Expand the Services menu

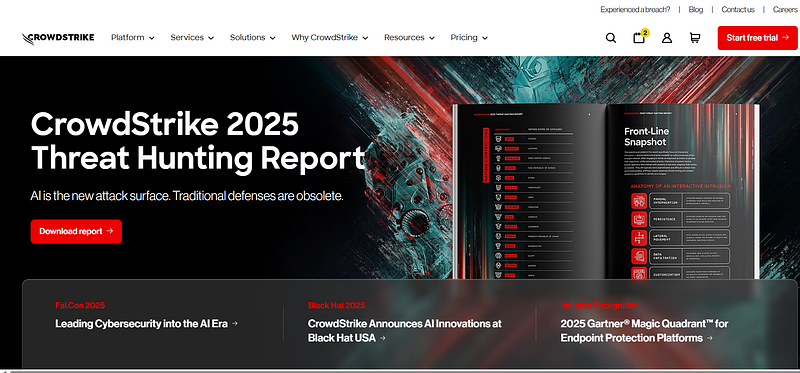pos(192,37)
